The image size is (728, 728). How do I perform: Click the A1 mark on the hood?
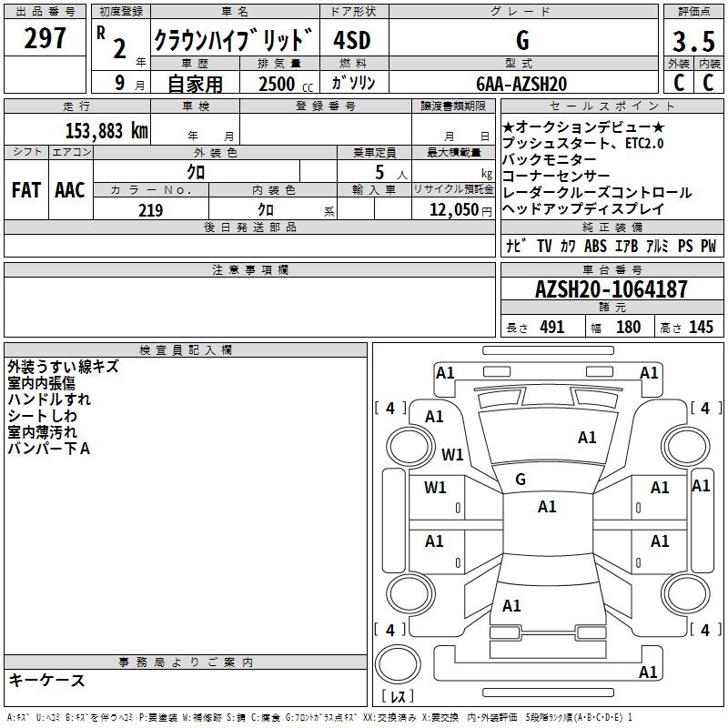click(587, 438)
